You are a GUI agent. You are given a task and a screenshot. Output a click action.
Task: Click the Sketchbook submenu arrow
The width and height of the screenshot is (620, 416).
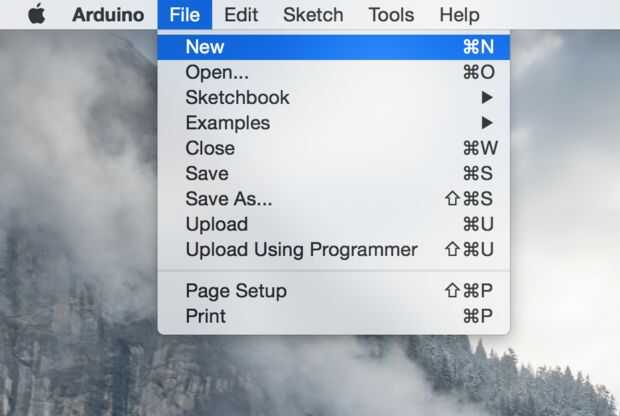click(487, 97)
